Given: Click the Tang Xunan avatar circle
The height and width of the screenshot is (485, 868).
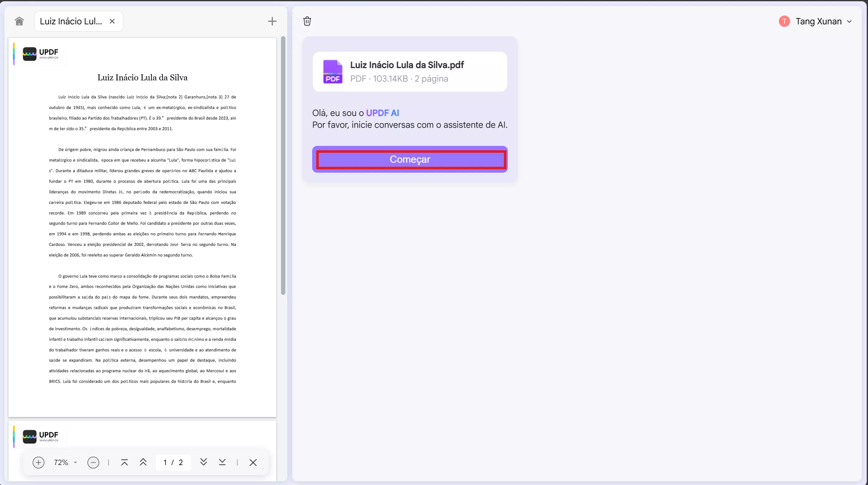Looking at the screenshot, I should [x=785, y=21].
